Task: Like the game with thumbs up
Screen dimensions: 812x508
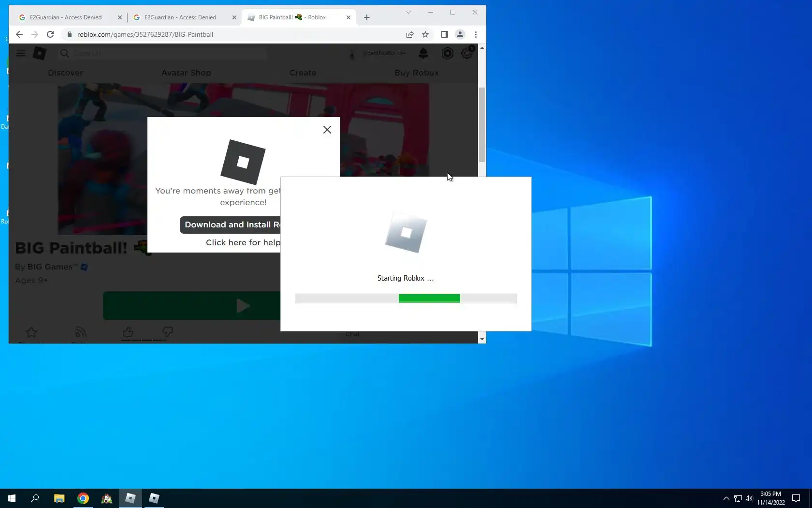Action: [128, 332]
